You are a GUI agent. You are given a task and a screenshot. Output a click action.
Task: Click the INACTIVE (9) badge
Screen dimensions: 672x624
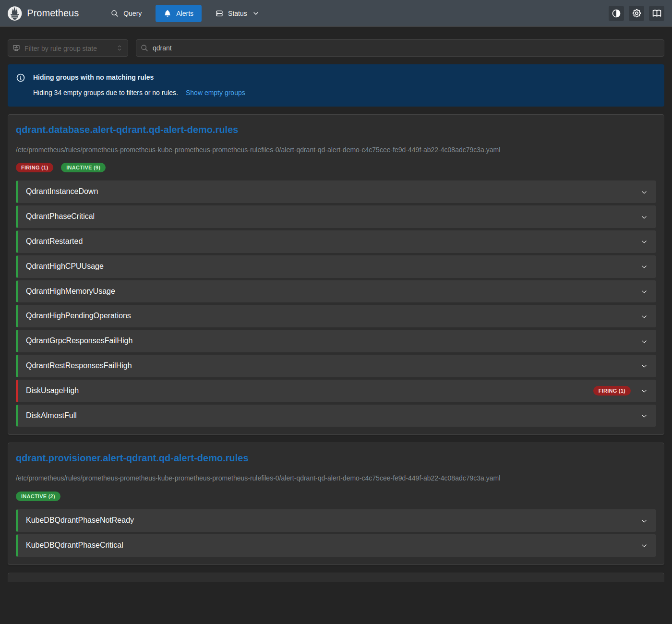pyautogui.click(x=83, y=168)
